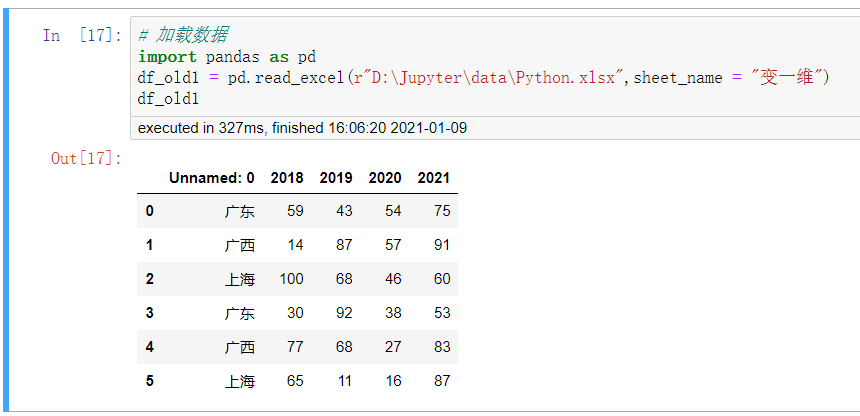Viewport: 860px width, 416px height.
Task: Click the blue cell selection bar
Action: pos(9,208)
